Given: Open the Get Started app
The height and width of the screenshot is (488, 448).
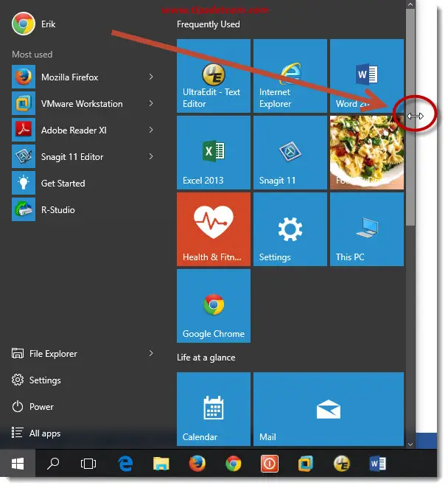Looking at the screenshot, I should coord(84,183).
